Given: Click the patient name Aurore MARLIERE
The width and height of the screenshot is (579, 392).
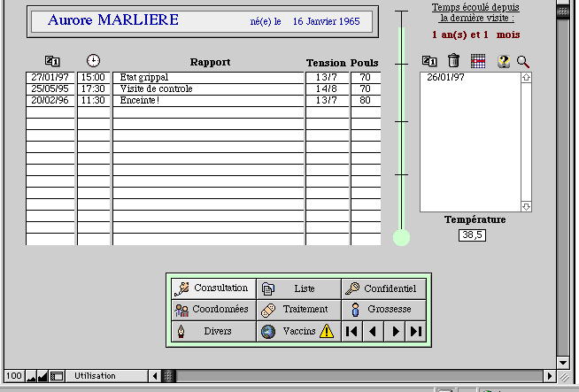Looking at the screenshot, I should pyautogui.click(x=113, y=20).
